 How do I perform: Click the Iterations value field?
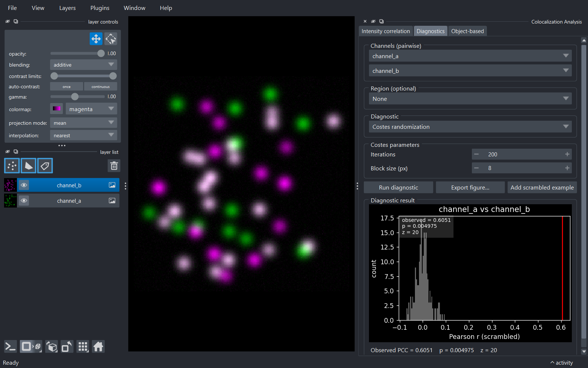pos(522,154)
